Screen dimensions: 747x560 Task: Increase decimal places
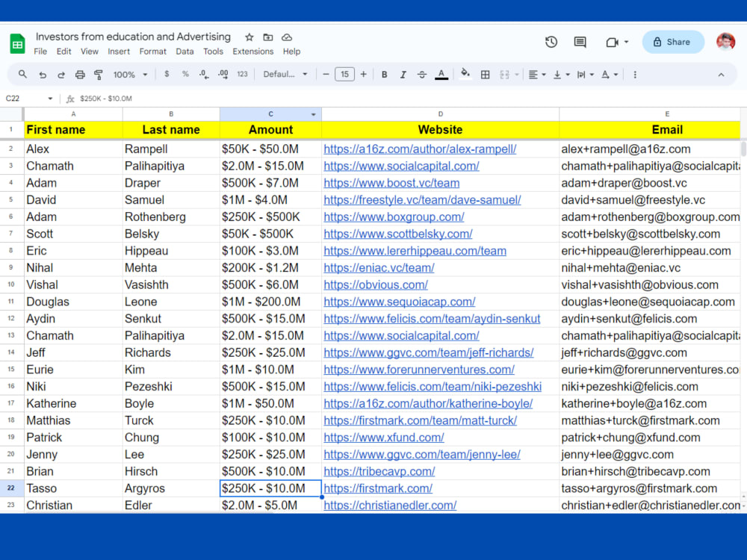[x=223, y=74]
